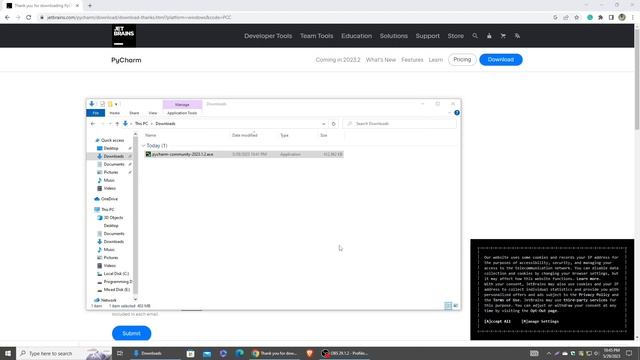Click the browser back arrow

pos(7,18)
